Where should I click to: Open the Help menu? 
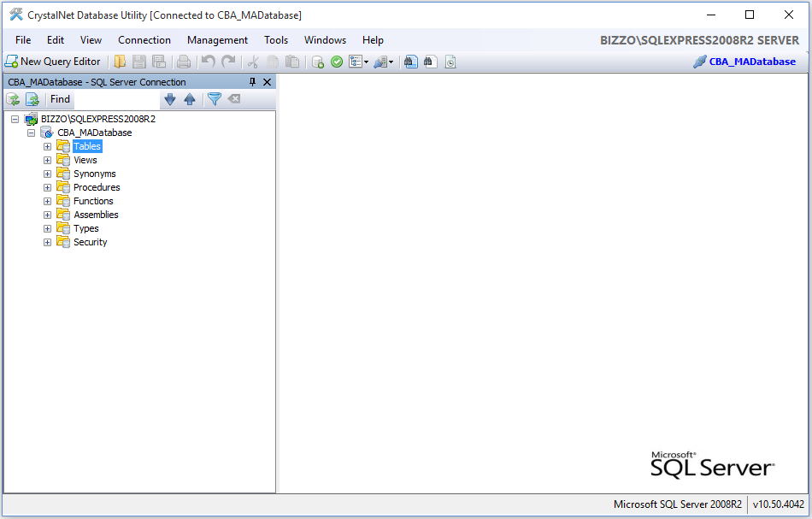coord(373,40)
